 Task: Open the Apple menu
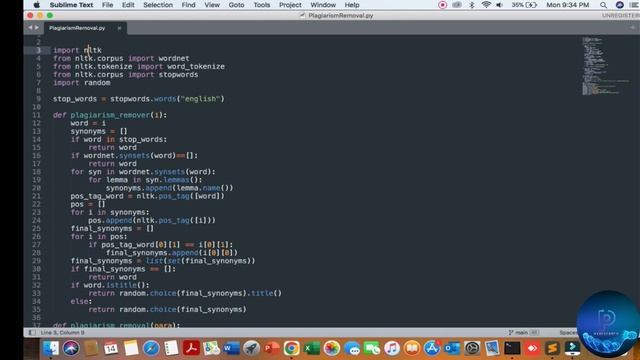[x=36, y=5]
